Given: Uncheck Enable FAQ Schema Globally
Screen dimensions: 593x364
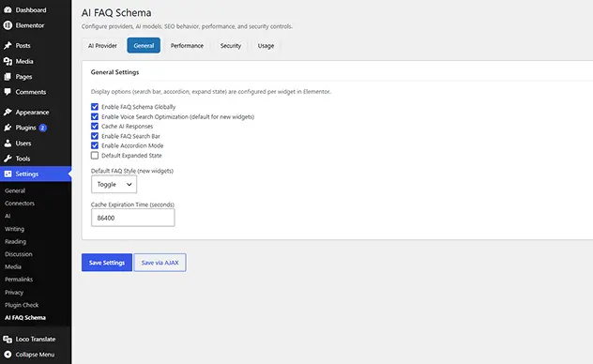Looking at the screenshot, I should [95, 107].
